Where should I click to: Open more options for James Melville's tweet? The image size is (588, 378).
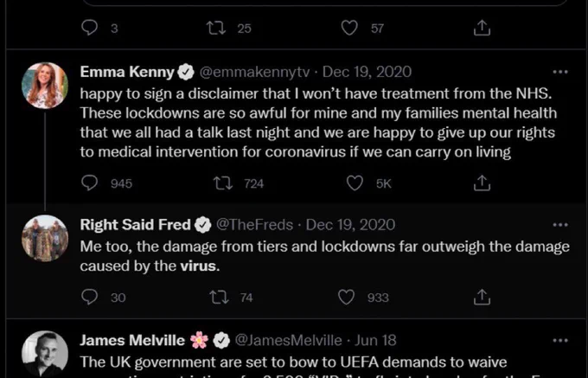click(x=560, y=341)
